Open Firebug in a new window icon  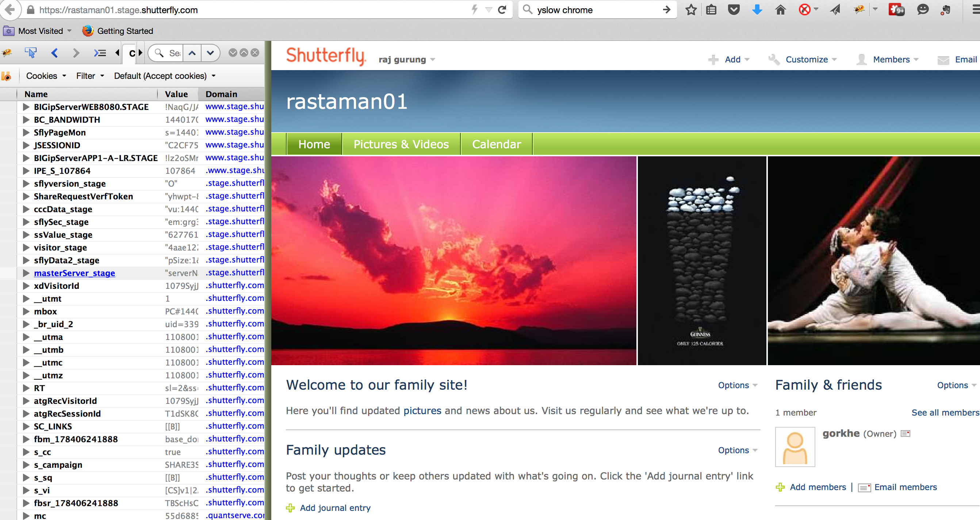(244, 53)
